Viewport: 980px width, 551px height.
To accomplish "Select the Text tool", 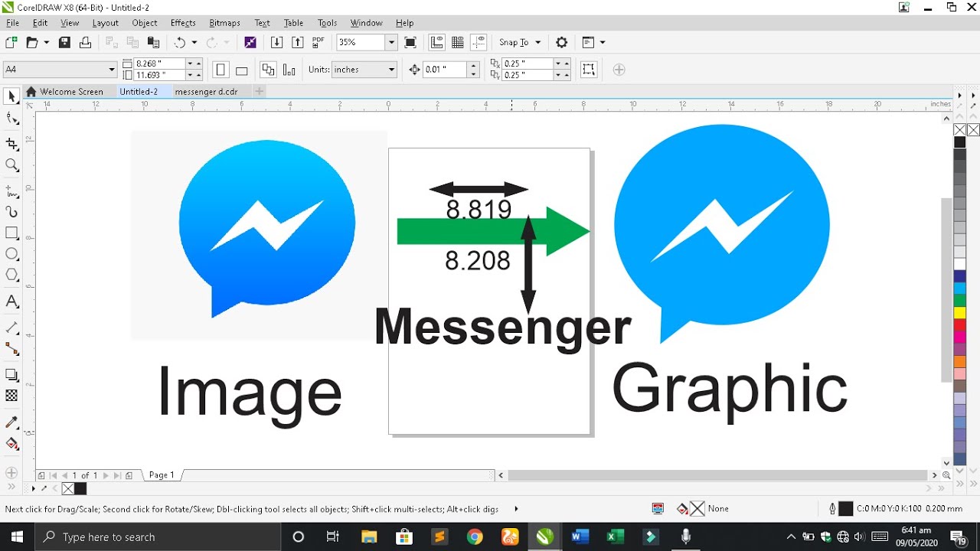I will pyautogui.click(x=11, y=302).
